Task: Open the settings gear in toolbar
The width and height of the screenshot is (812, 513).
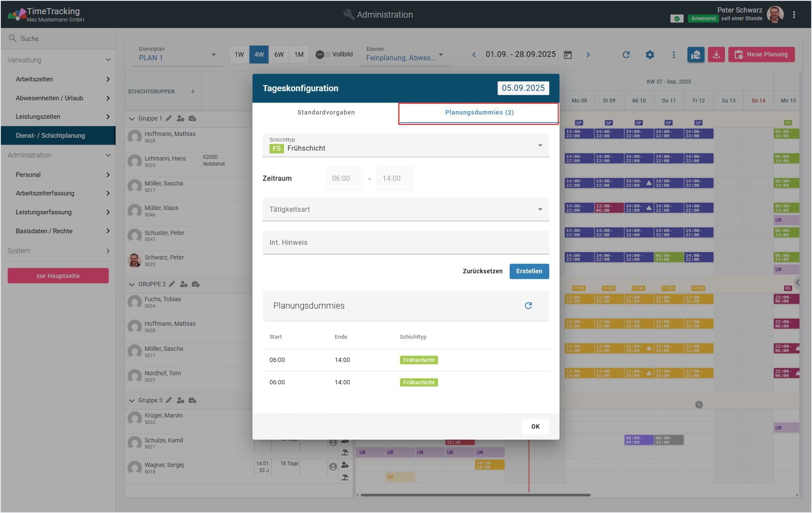Action: (650, 55)
